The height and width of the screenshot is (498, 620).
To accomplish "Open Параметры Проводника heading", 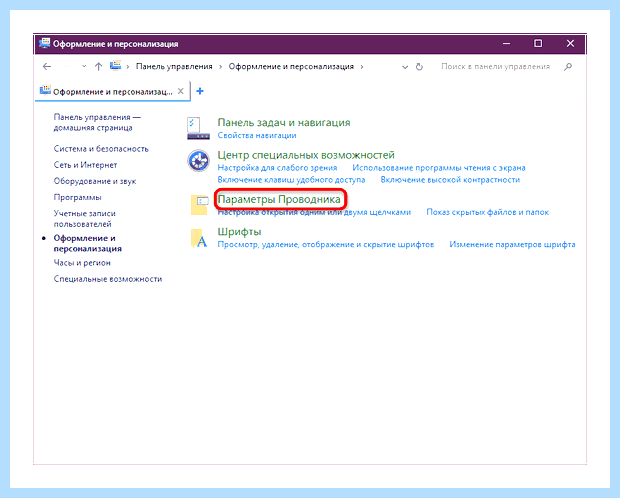I will [x=279, y=199].
